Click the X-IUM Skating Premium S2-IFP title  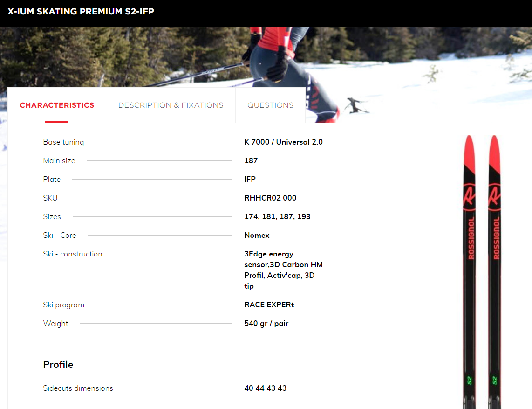(x=81, y=12)
